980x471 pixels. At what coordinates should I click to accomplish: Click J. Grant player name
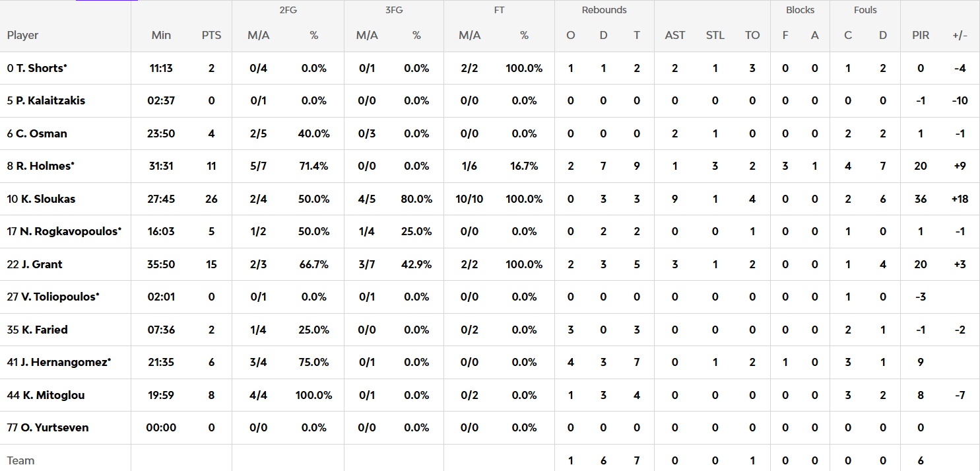coord(41,264)
